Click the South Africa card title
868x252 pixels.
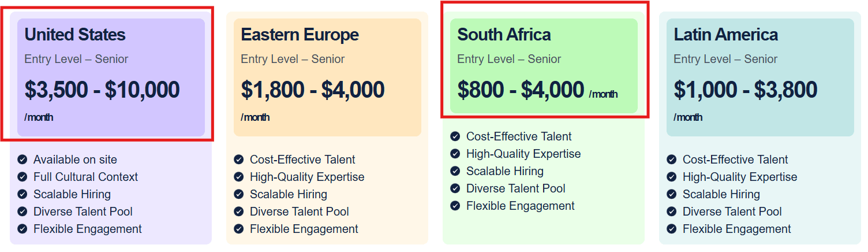(504, 35)
